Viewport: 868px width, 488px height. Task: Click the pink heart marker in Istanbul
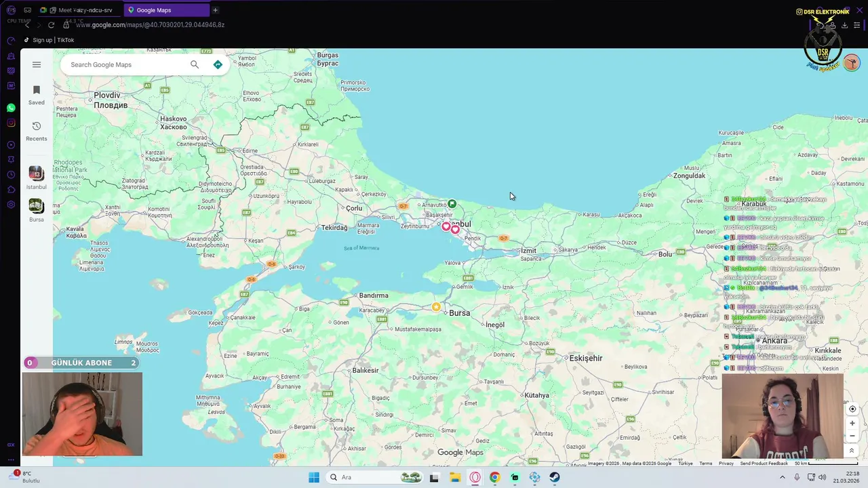click(455, 230)
